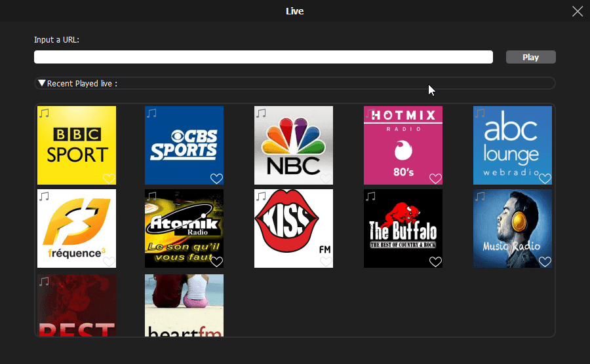This screenshot has height=364, width=590.
Task: Open the Music Radio station thumbnail
Action: pos(513,228)
